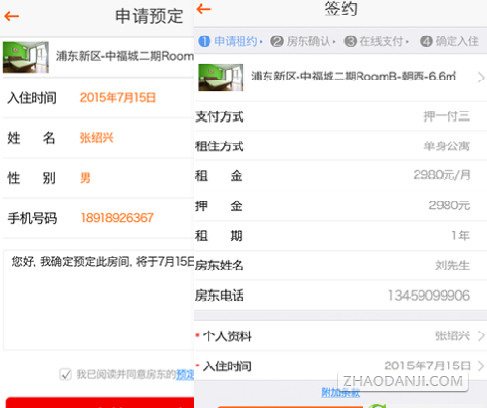Tap back arrow on 申请预定 screen

point(12,16)
